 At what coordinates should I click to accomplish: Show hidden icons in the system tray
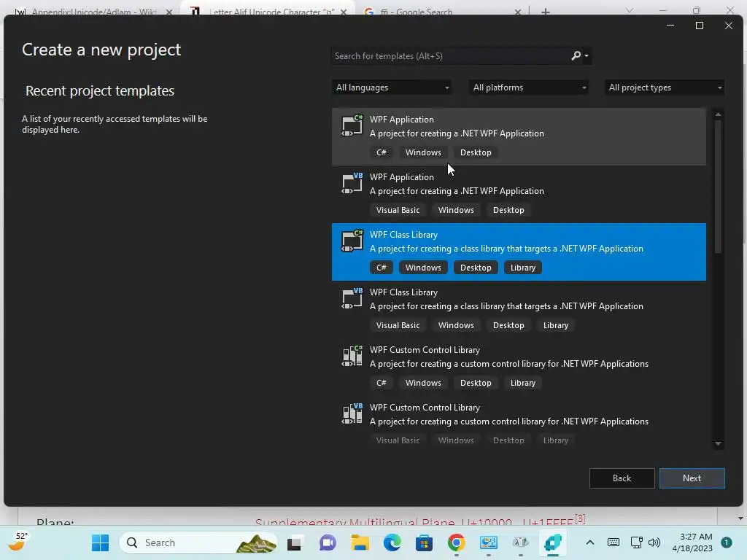point(589,542)
